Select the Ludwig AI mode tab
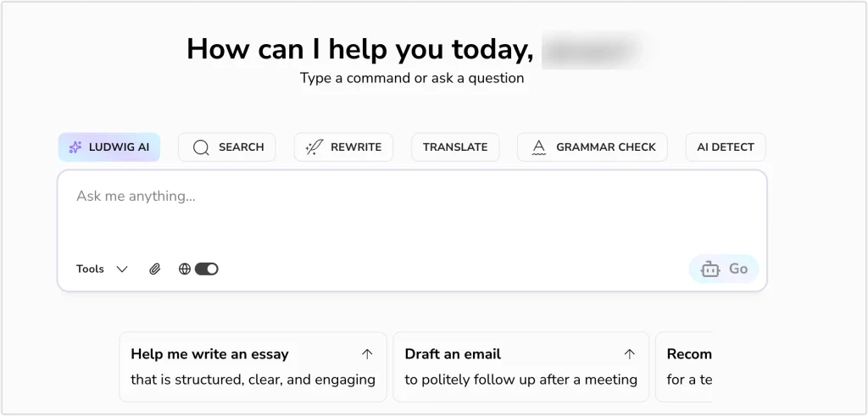The height and width of the screenshot is (416, 868). coord(109,147)
